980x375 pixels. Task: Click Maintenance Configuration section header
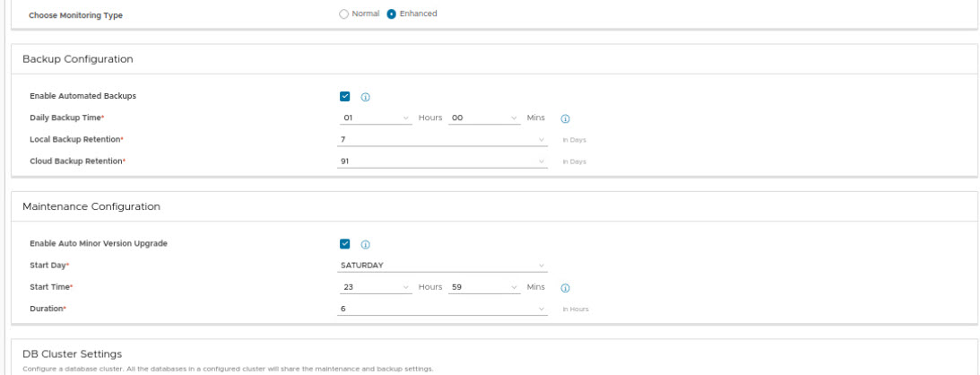point(91,206)
